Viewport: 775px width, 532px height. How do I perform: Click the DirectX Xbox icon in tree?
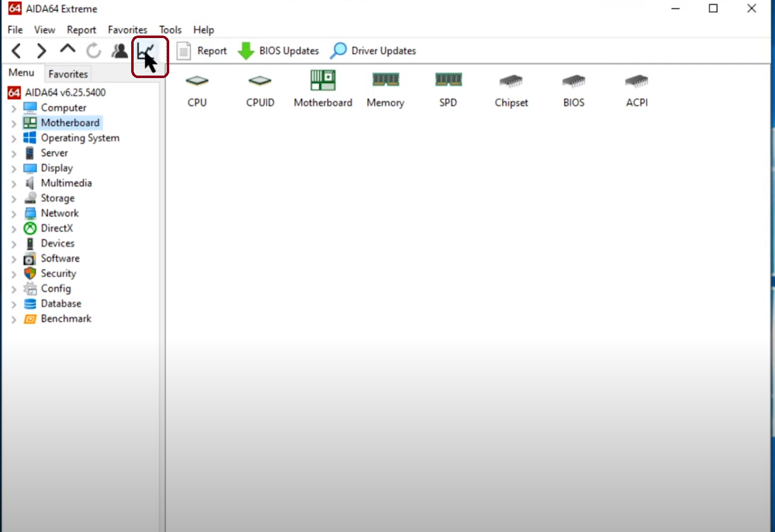[30, 228]
